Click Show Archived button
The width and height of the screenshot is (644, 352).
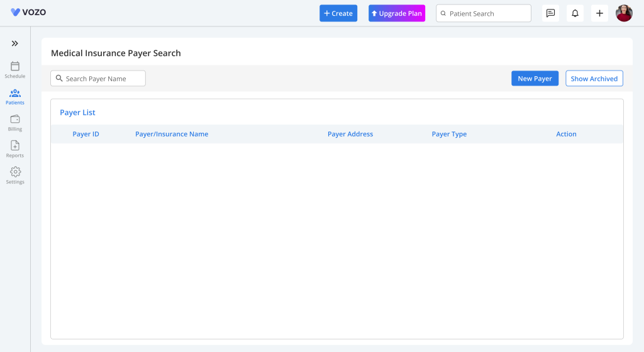pos(594,79)
